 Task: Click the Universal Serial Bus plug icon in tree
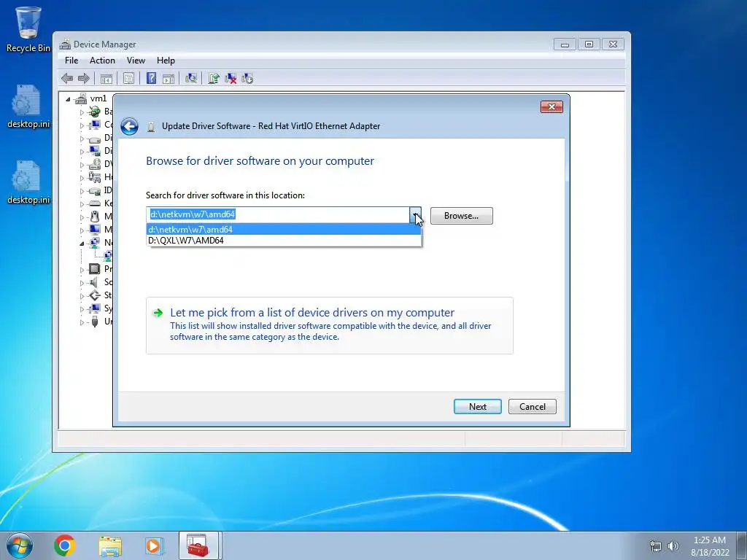point(95,322)
